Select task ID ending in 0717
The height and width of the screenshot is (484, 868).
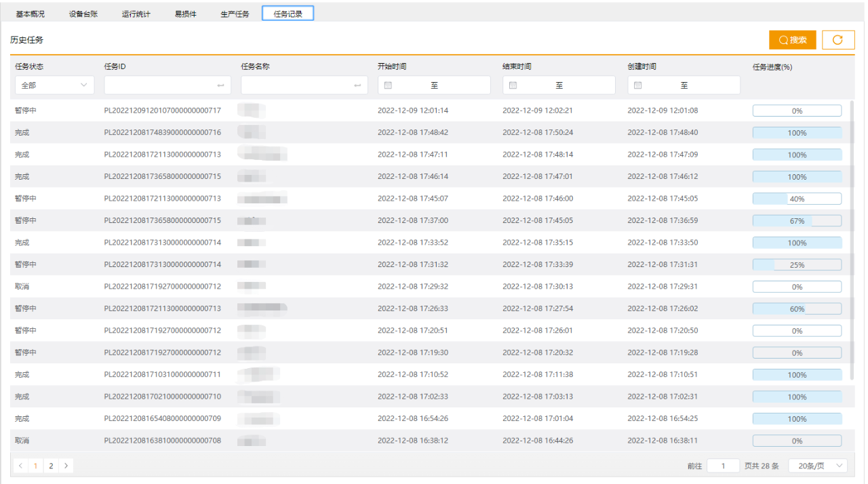[x=162, y=110]
